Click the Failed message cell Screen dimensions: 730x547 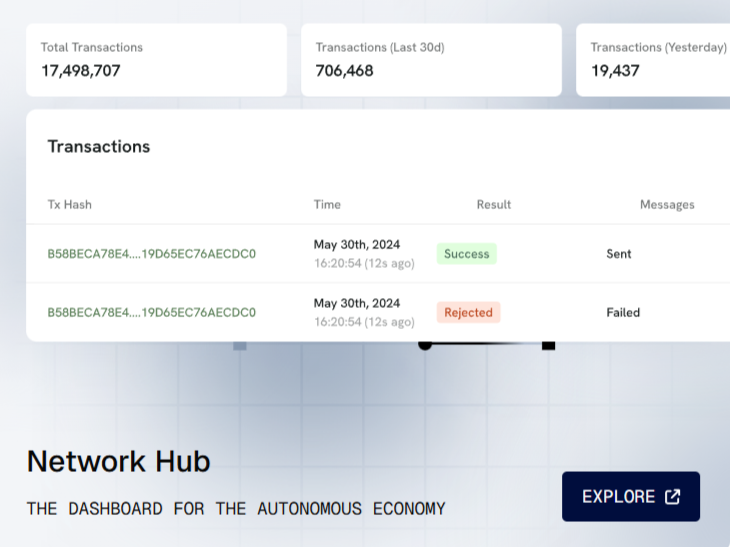click(623, 312)
